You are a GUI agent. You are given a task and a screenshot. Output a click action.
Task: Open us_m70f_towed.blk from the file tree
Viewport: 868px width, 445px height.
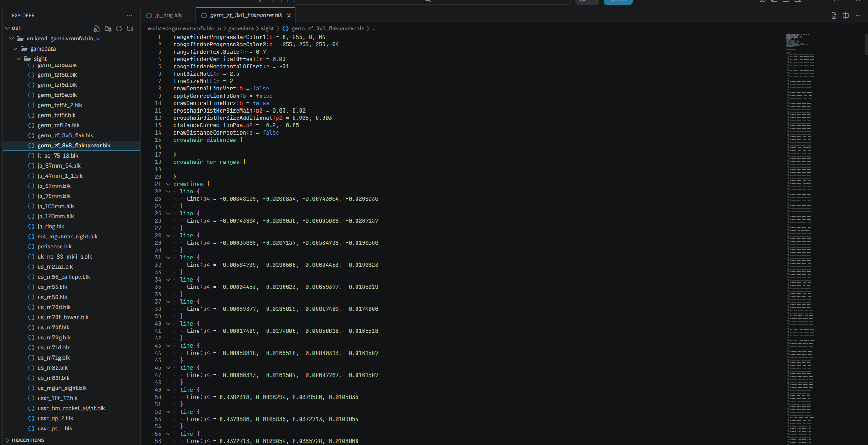(x=71, y=317)
